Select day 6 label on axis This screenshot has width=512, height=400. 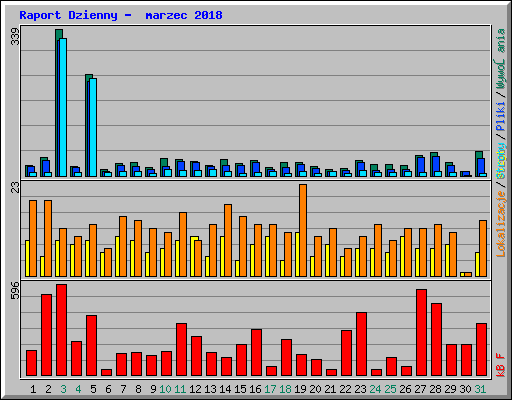point(108,389)
